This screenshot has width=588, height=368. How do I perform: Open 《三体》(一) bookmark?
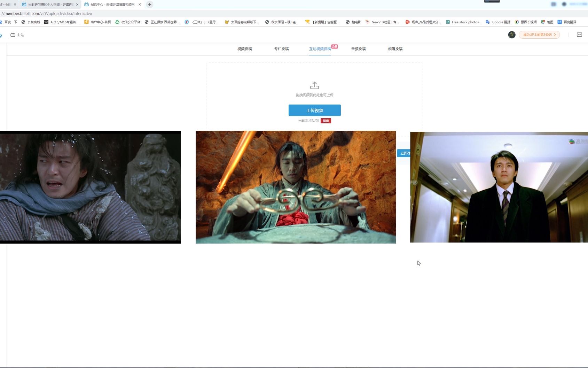[x=202, y=22]
